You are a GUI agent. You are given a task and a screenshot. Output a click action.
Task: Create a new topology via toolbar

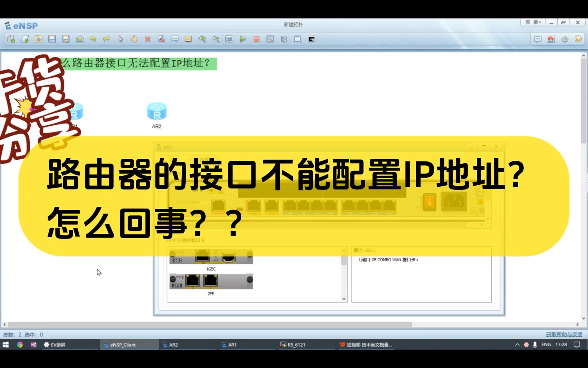tap(11, 39)
